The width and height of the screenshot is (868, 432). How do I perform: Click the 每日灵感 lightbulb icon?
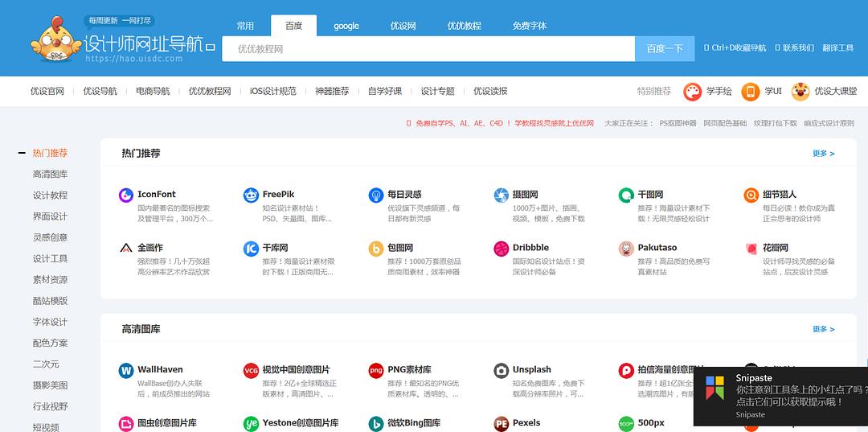tap(376, 195)
